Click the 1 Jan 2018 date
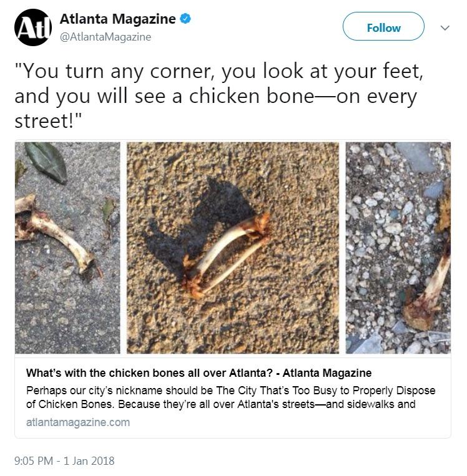The image size is (467, 476). click(89, 461)
